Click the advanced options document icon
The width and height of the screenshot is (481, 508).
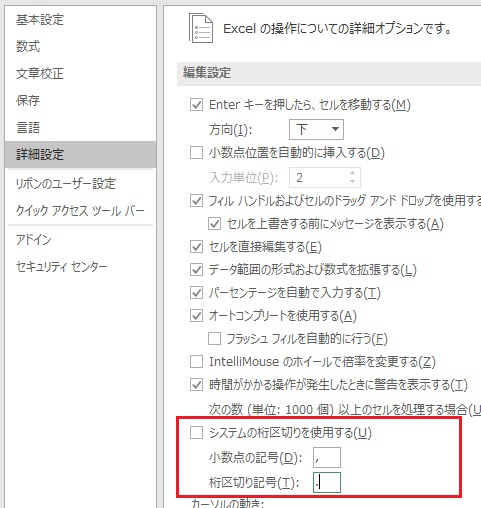(201, 28)
